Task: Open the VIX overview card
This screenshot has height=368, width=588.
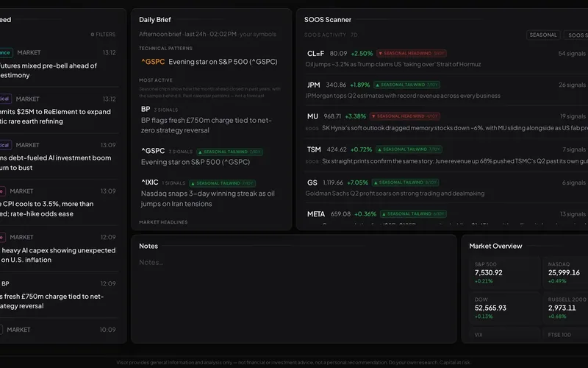Action: click(504, 334)
